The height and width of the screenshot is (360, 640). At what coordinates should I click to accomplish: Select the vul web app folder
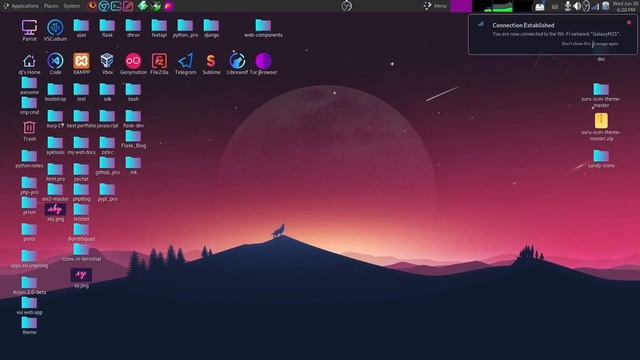coord(29,306)
